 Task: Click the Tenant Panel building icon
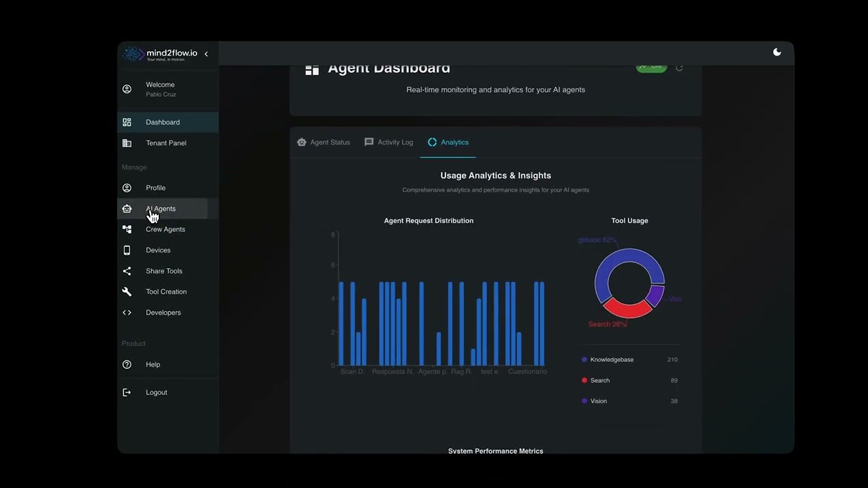click(127, 143)
